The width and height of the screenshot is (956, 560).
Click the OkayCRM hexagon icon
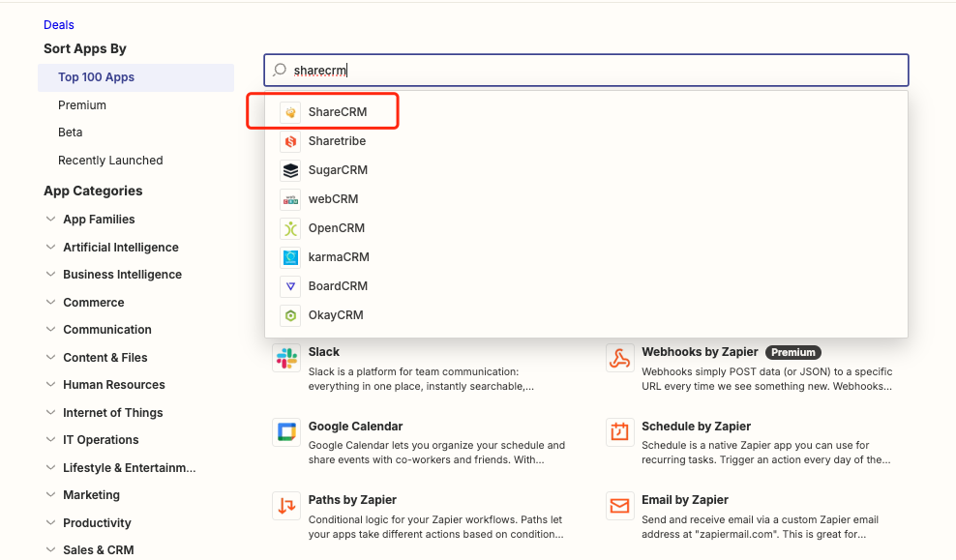pos(291,315)
